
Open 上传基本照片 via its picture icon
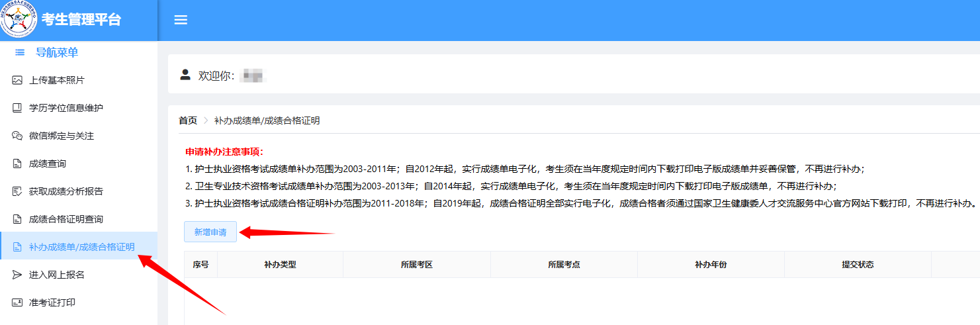[x=17, y=80]
